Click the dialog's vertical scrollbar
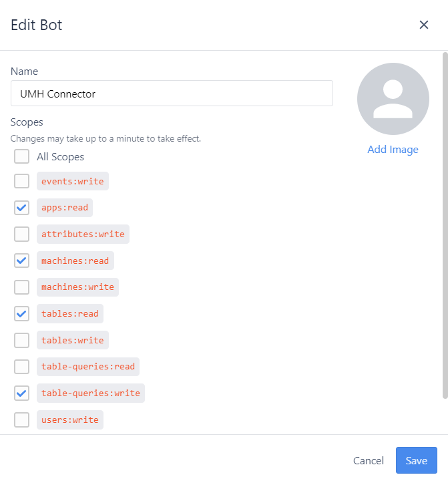448x485 pixels. [445, 226]
